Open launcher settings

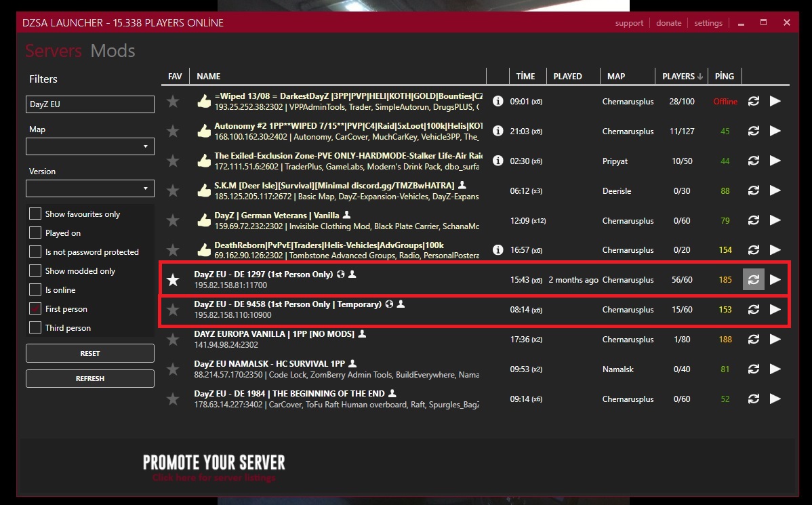point(708,23)
